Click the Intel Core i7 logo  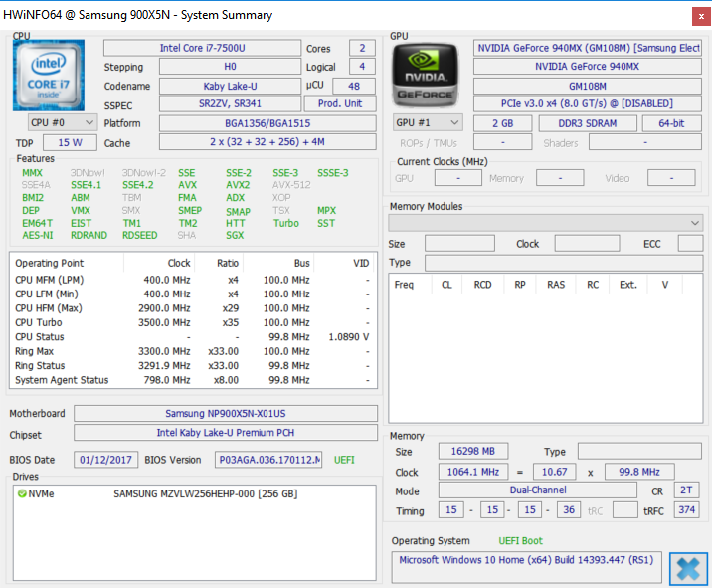coord(49,76)
